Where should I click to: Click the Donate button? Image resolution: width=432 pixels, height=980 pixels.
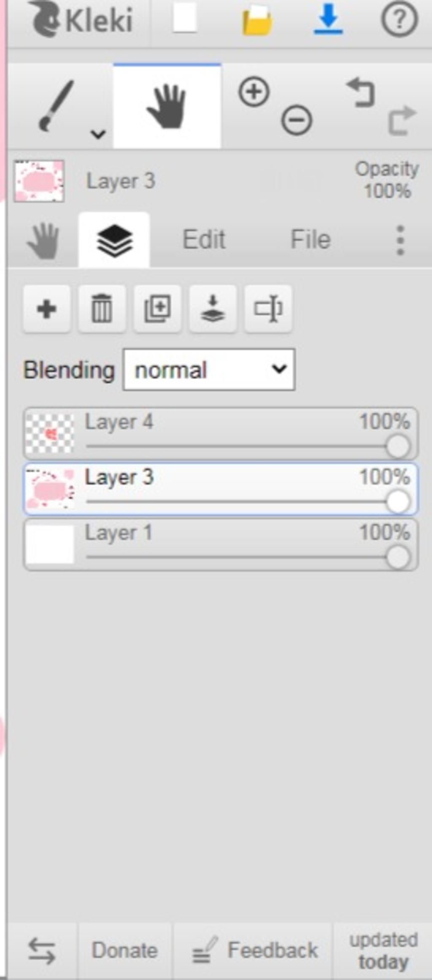[124, 950]
